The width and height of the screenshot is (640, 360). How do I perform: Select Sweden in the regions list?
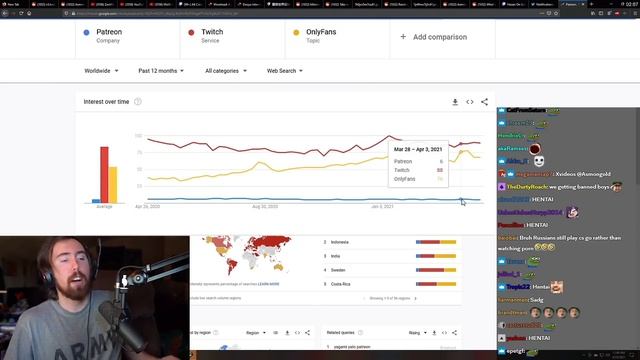tap(391, 270)
